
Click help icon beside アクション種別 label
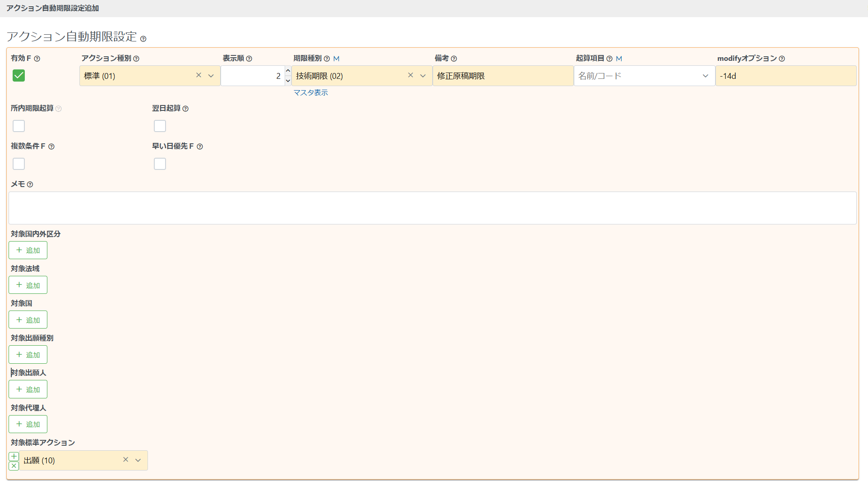click(x=136, y=59)
